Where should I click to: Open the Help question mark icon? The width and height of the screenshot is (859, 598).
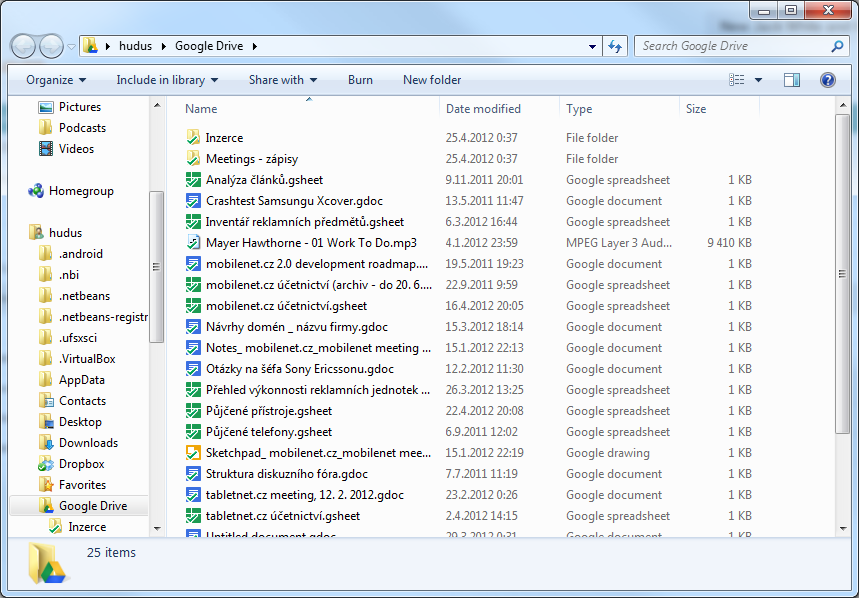click(x=827, y=80)
